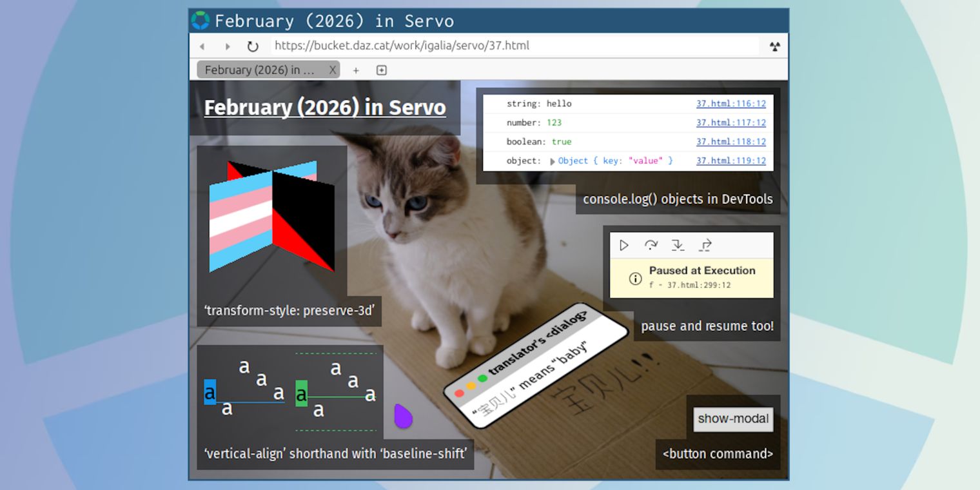Image resolution: width=980 pixels, height=490 pixels.
Task: Navigate back with the back arrow
Action: (x=202, y=46)
